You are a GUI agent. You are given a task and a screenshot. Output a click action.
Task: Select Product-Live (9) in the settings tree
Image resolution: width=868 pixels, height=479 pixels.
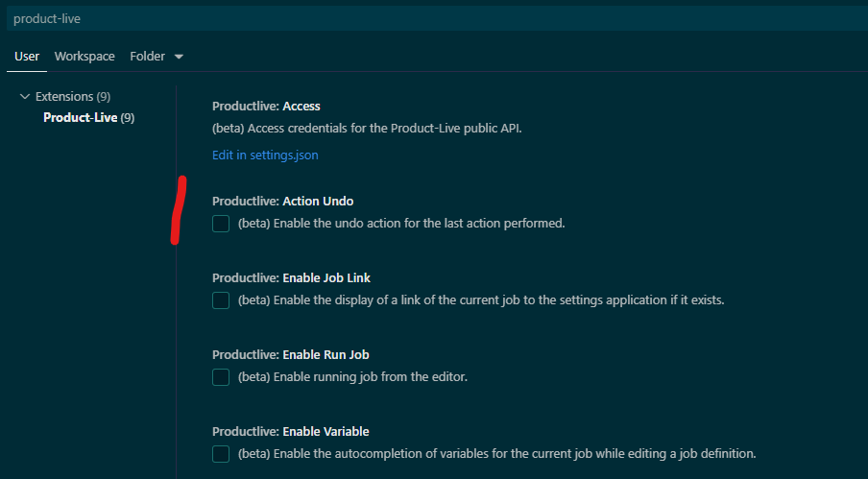click(88, 118)
